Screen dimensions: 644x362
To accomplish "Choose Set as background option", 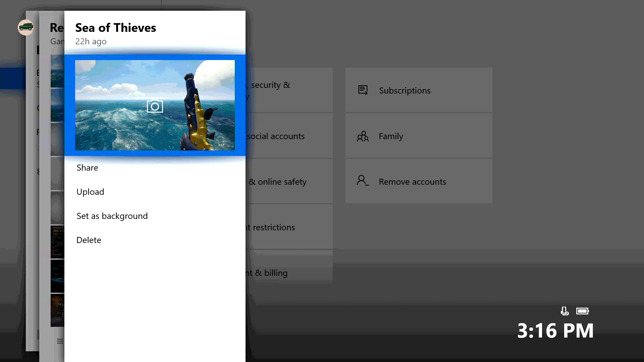I will 112,216.
